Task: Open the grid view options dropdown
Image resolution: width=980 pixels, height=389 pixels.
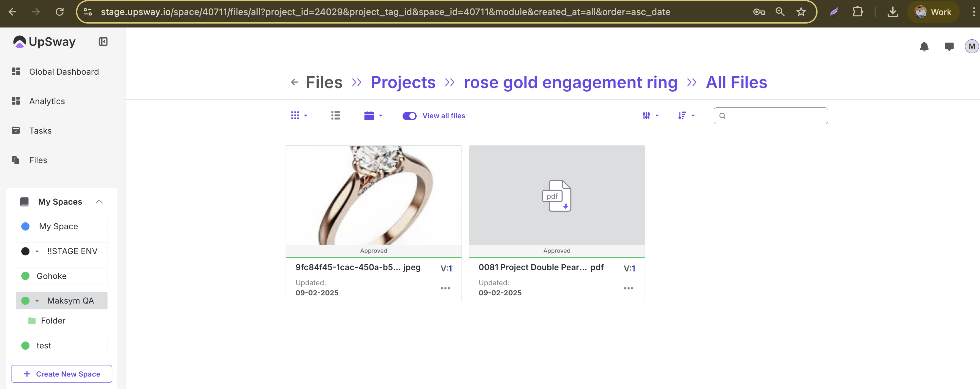Action: 306,115
